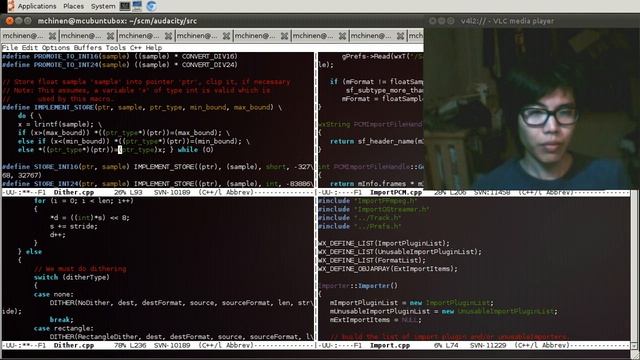Click the Importer::Importer() definition

point(358,286)
